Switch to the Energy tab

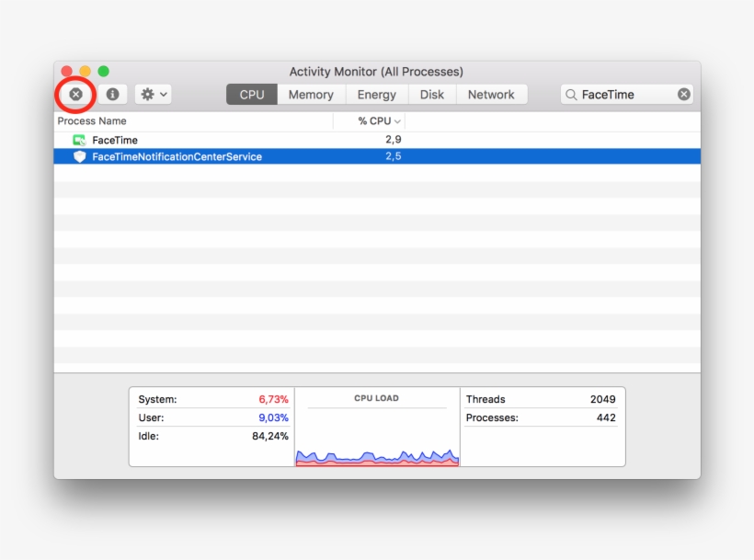point(376,94)
